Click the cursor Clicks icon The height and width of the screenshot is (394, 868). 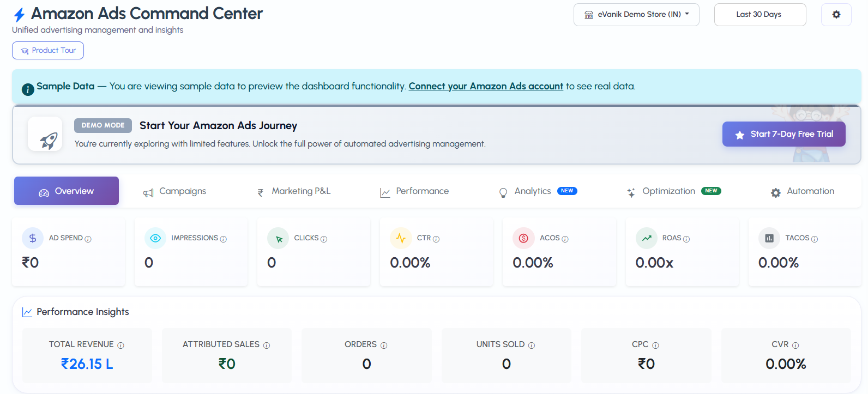(x=278, y=238)
